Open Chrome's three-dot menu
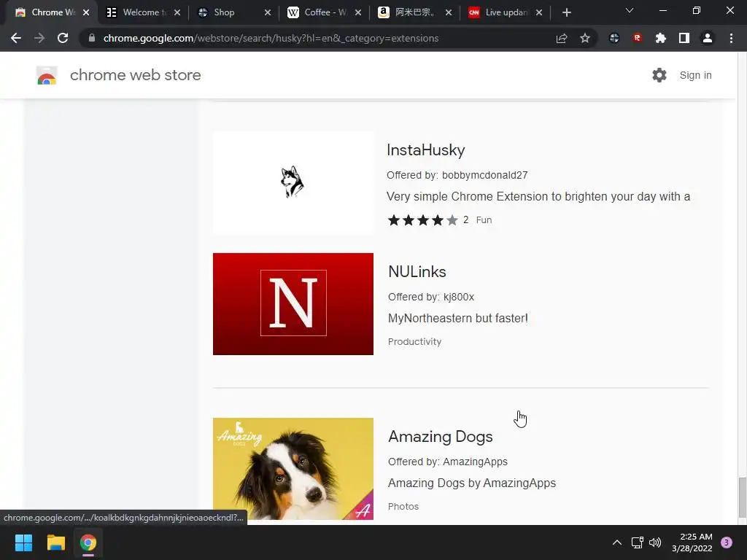The image size is (747, 560). point(731,38)
